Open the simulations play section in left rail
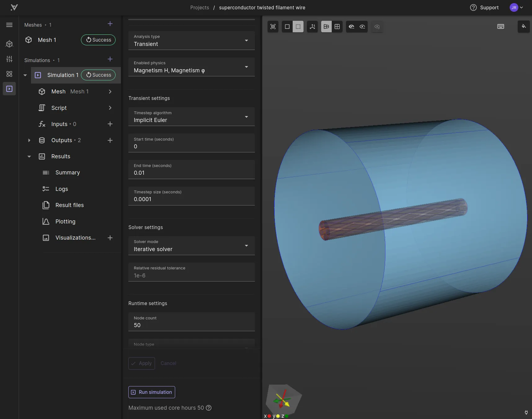 [9, 89]
